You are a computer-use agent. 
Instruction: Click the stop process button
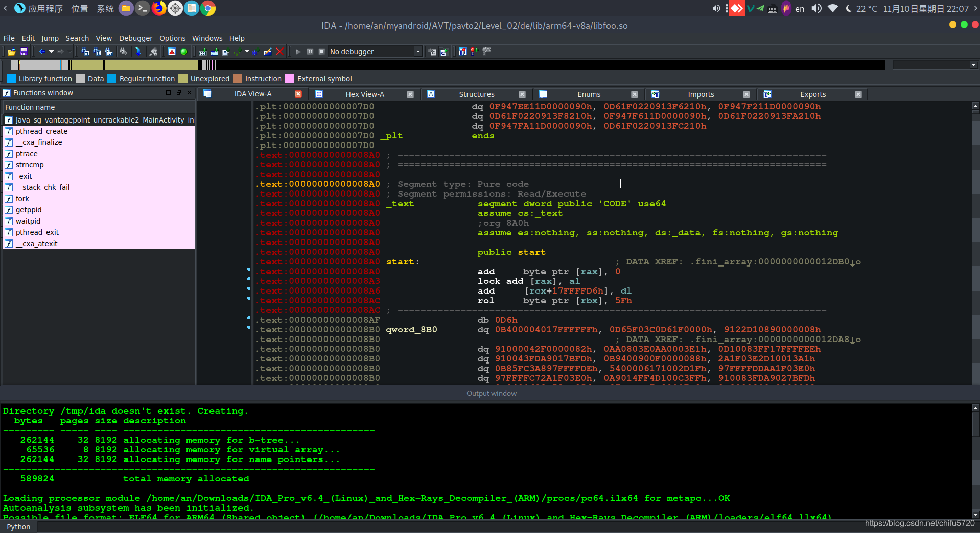tap(322, 52)
